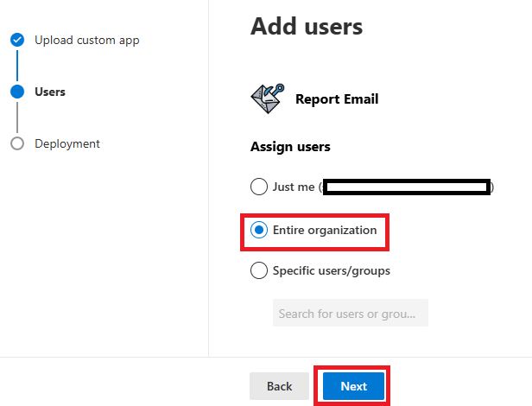
Task: Click the Add users heading
Action: click(306, 26)
